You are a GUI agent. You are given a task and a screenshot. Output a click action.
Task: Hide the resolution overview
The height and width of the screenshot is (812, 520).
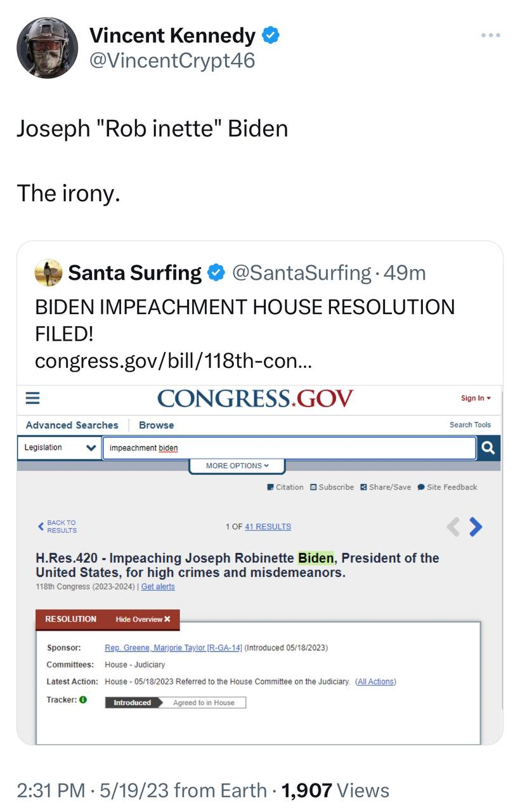[143, 619]
